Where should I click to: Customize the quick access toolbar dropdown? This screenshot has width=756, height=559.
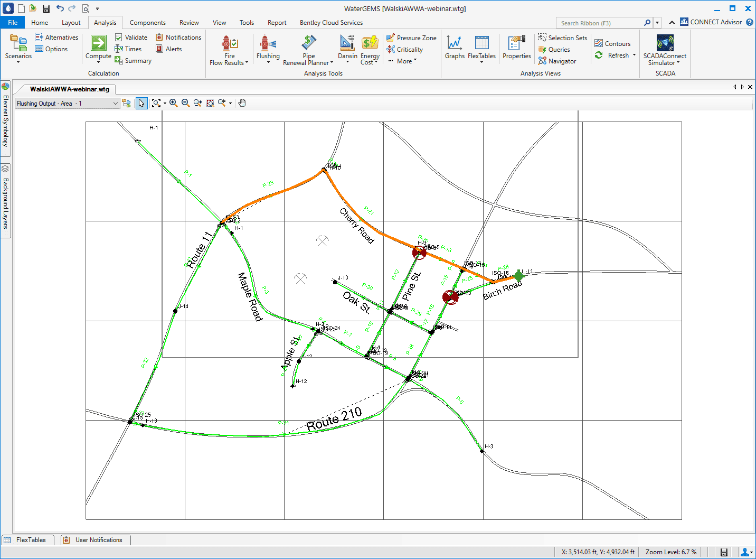tap(97, 8)
